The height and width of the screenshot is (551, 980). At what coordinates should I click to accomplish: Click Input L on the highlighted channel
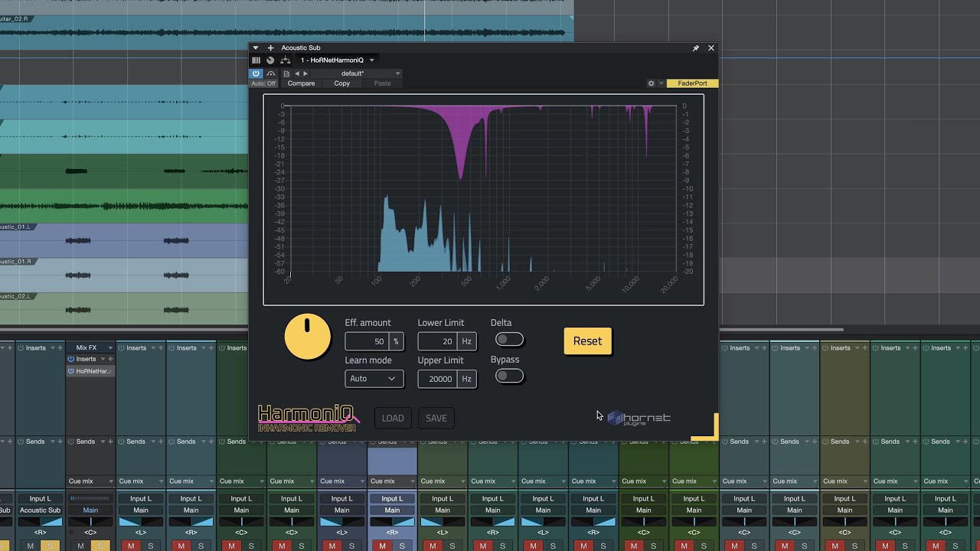click(392, 499)
